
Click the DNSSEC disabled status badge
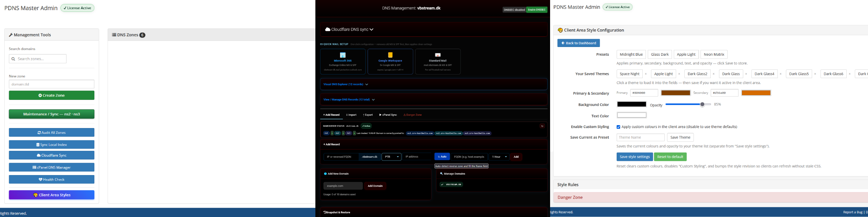[514, 10]
